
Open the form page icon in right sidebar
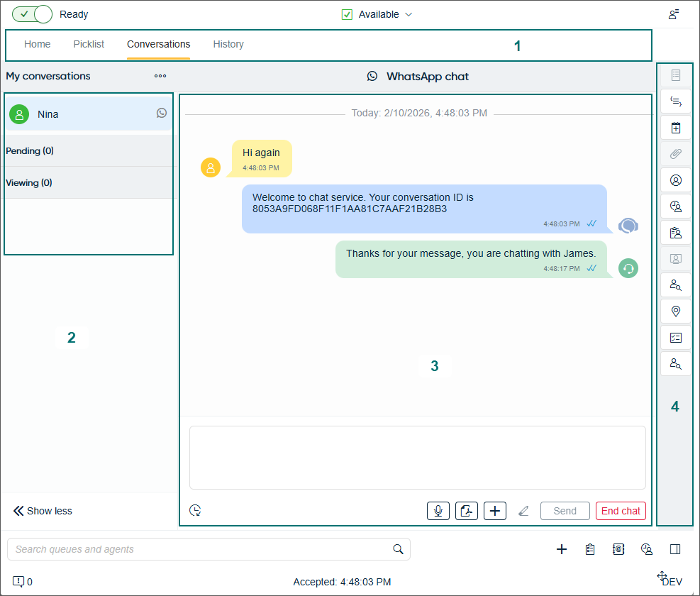pos(676,75)
